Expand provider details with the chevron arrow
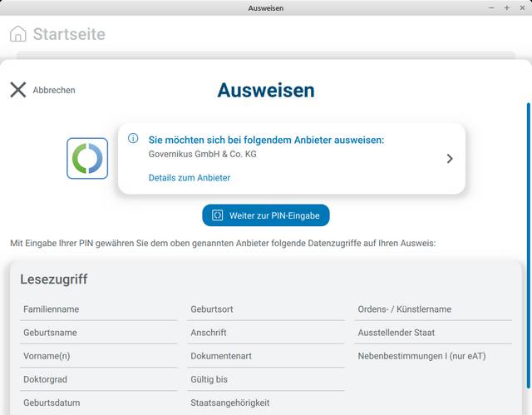The image size is (532, 415). coord(450,158)
